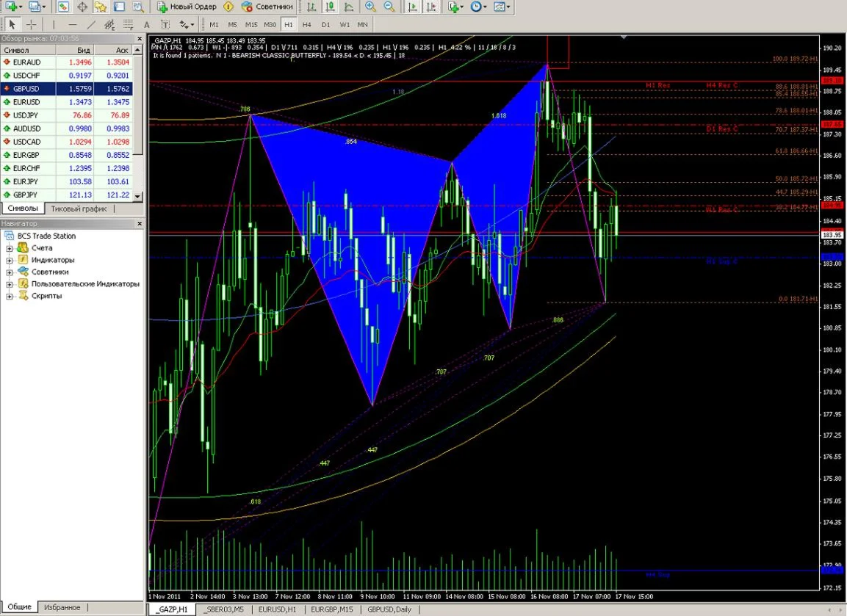Toggle the Market Watch panel button

[x=62, y=7]
